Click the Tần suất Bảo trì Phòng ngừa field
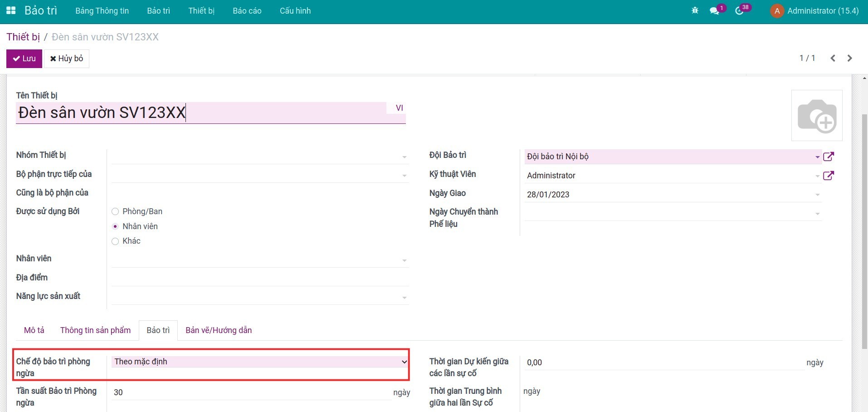868x412 pixels. pos(252,392)
